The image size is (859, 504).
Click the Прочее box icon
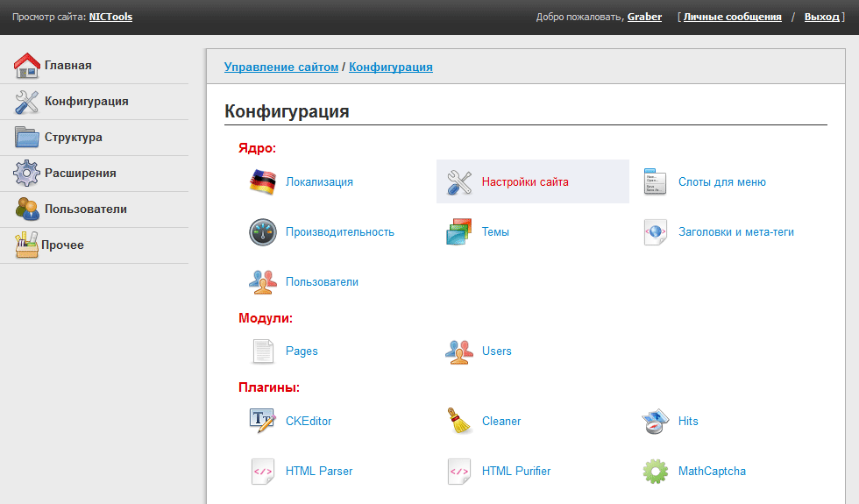click(27, 245)
